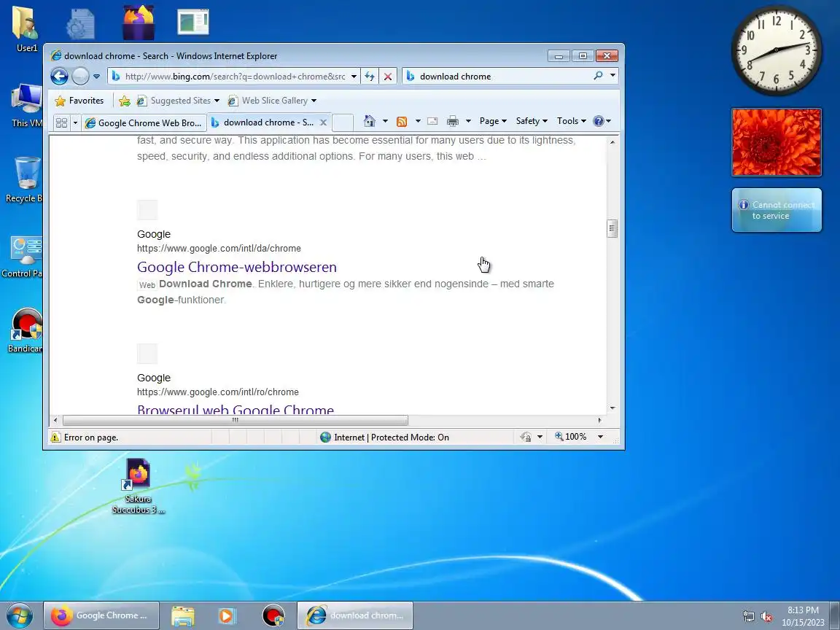Close the 'download chrome' tab
Viewport: 840px width, 630px height.
point(324,122)
